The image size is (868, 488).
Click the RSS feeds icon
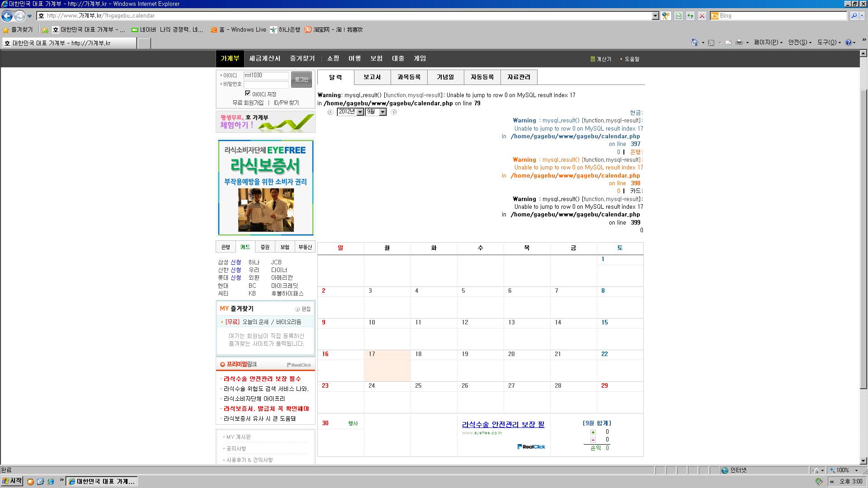tap(711, 42)
